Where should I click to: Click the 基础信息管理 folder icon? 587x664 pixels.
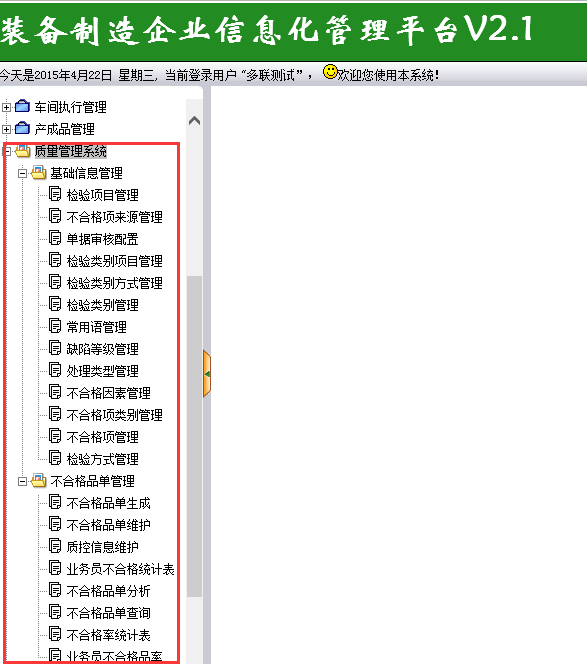pos(39,172)
